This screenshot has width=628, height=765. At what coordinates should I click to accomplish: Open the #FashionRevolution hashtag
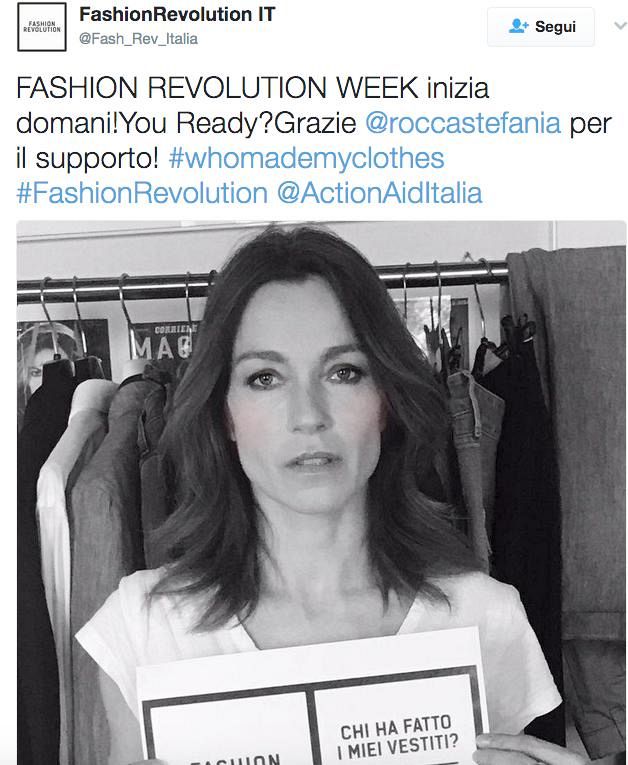point(142,193)
